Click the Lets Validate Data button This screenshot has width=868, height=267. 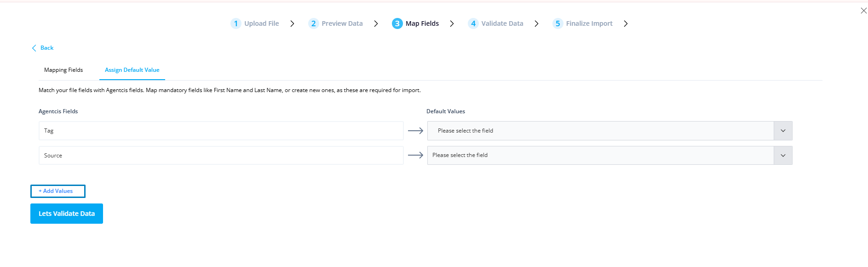[67, 214]
